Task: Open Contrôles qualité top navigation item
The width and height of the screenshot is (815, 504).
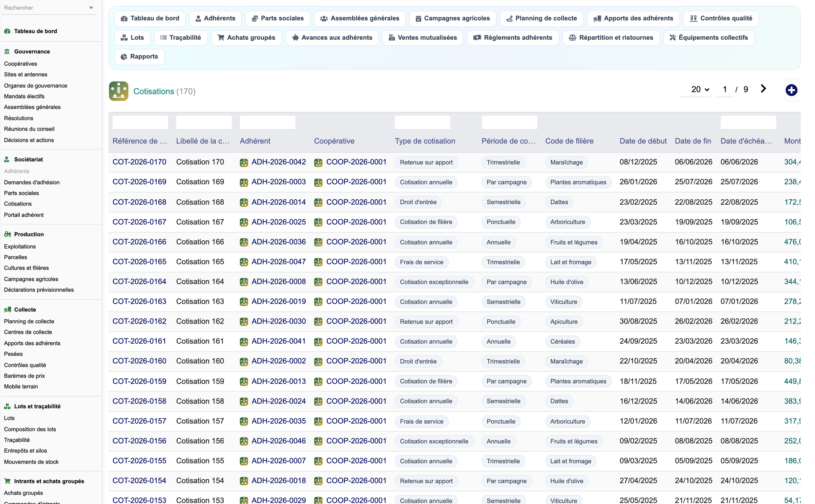Action: click(721, 18)
